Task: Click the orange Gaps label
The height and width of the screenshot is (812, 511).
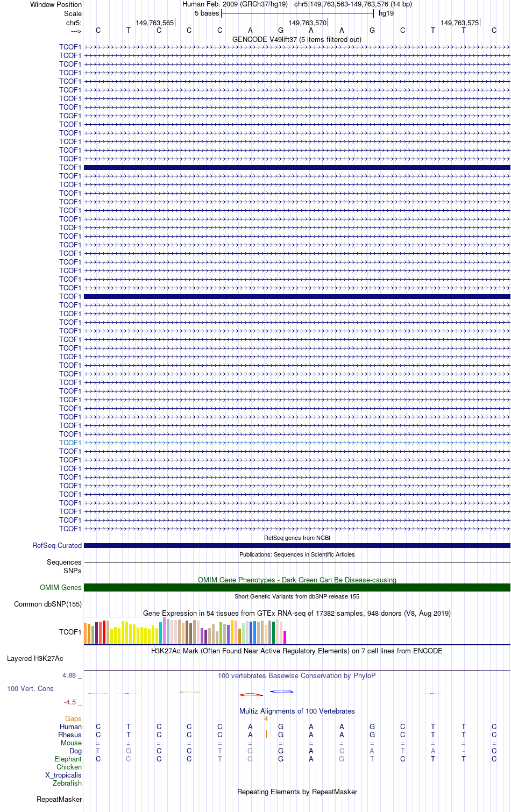Action: (73, 718)
